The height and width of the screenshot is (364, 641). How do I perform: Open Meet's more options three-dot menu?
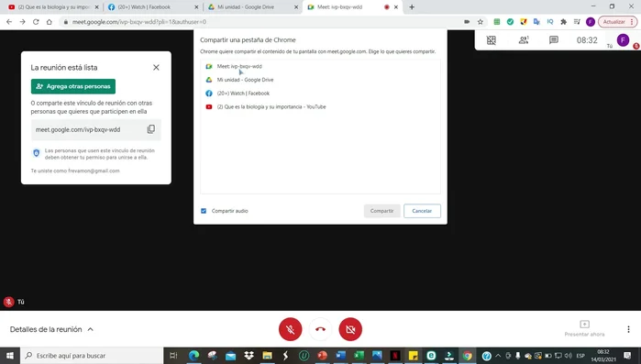(628, 329)
